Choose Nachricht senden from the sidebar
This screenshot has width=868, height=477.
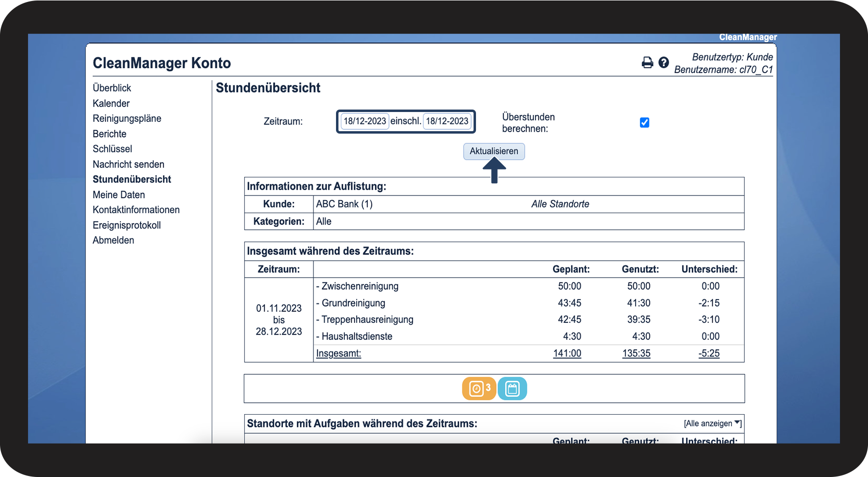click(128, 165)
